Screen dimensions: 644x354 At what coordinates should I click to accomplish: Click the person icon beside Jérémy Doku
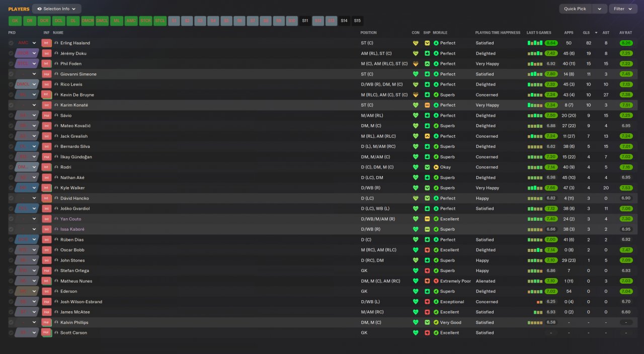tap(56, 53)
